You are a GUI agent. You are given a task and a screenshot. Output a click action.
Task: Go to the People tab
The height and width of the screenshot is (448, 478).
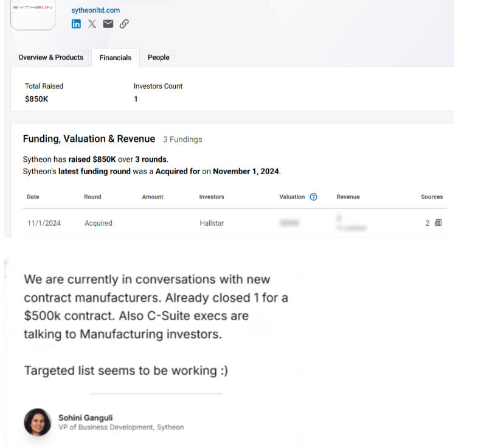point(159,57)
